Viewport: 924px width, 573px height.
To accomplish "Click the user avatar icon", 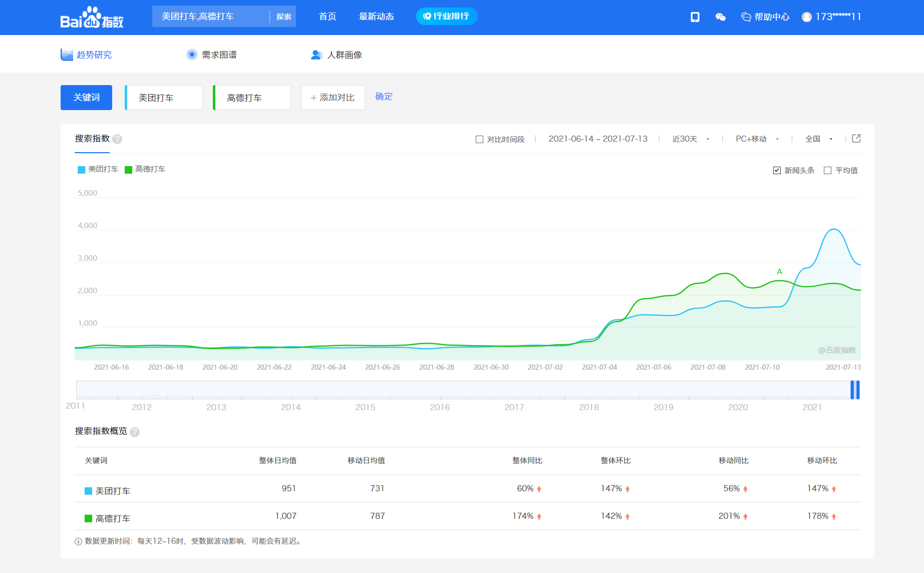I will pyautogui.click(x=806, y=17).
